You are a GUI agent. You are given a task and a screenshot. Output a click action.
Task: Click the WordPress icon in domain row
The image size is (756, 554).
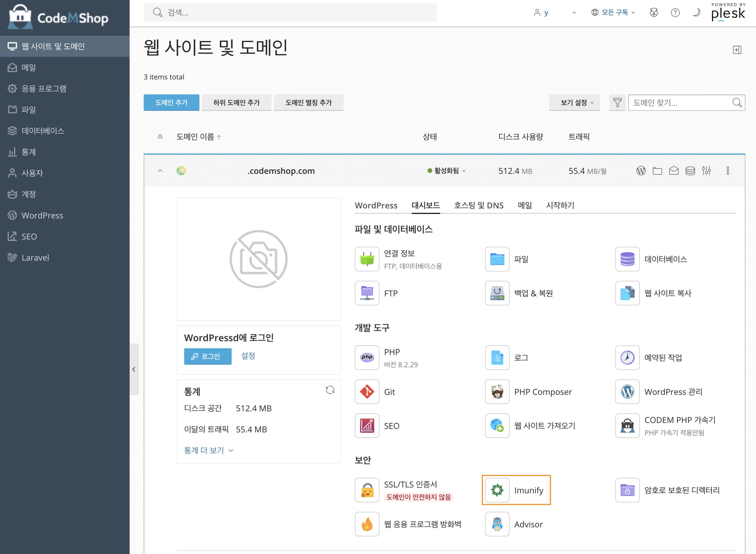[641, 171]
